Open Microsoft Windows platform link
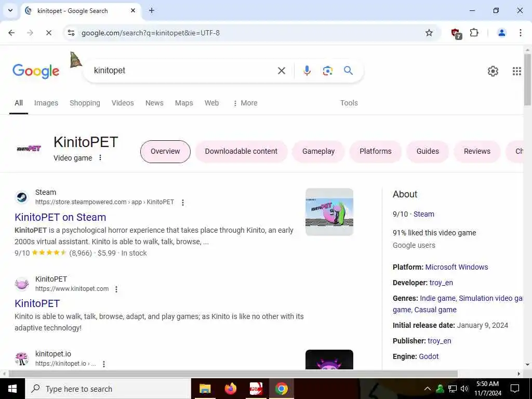Image resolution: width=532 pixels, height=399 pixels. [456, 267]
